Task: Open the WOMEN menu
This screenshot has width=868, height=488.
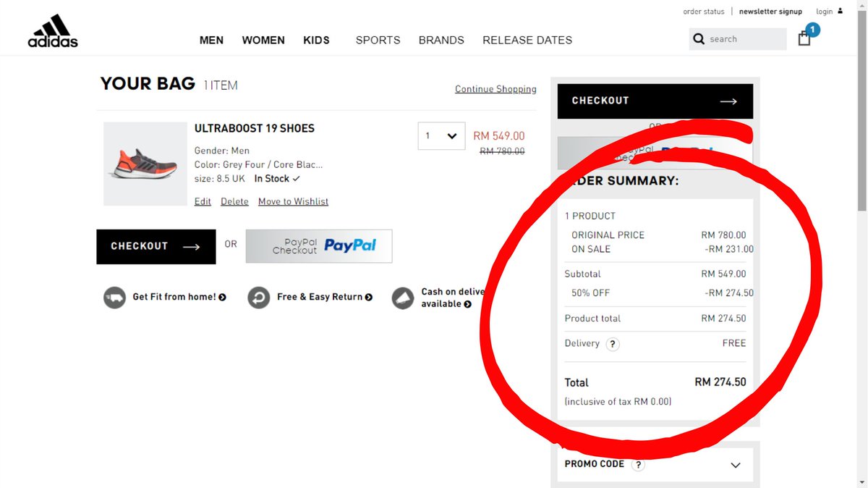Action: (x=263, y=41)
